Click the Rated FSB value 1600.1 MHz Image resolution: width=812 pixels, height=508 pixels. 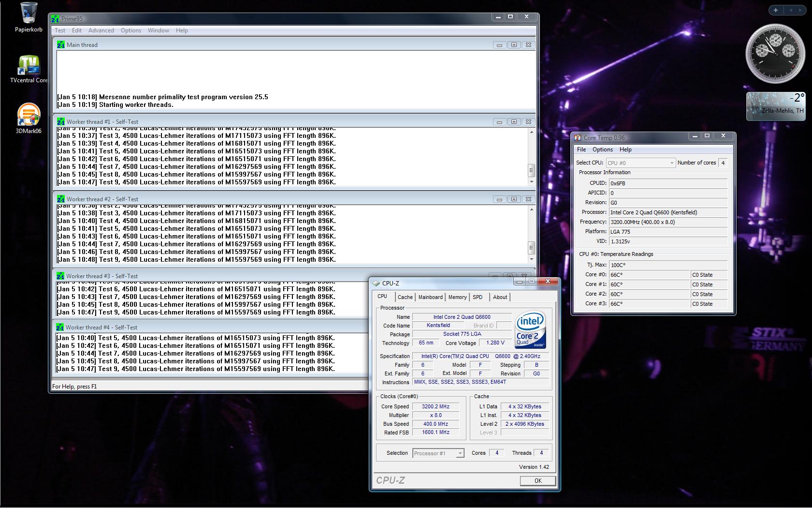coord(435,433)
